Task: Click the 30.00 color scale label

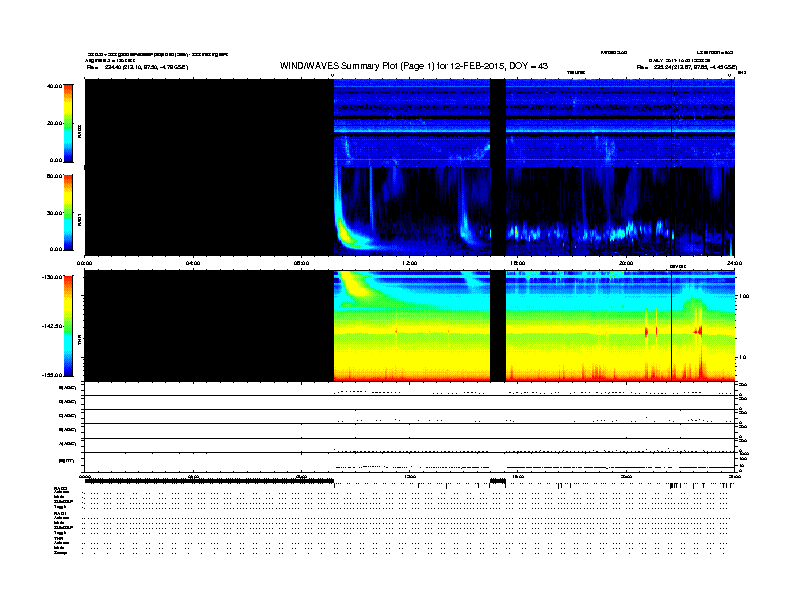Action: 54,213
